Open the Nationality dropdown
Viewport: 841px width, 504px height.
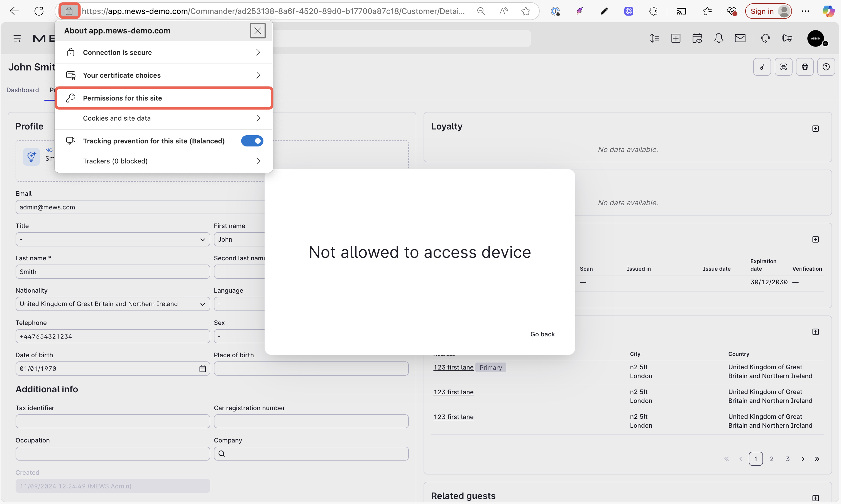[113, 304]
